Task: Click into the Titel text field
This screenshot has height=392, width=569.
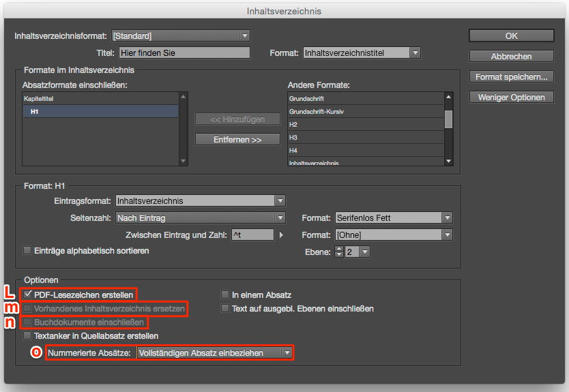Action: click(x=184, y=53)
